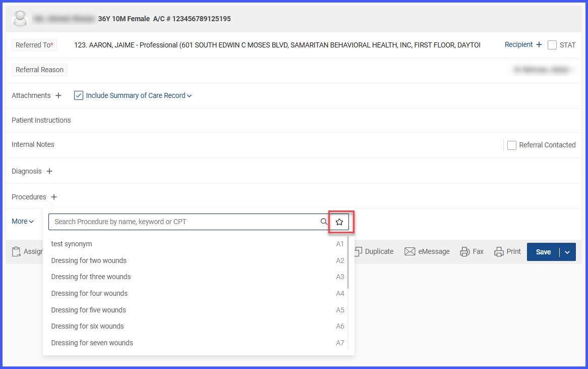The image size is (588, 369).
Task: Click the Internal Notes field
Action: (254, 145)
